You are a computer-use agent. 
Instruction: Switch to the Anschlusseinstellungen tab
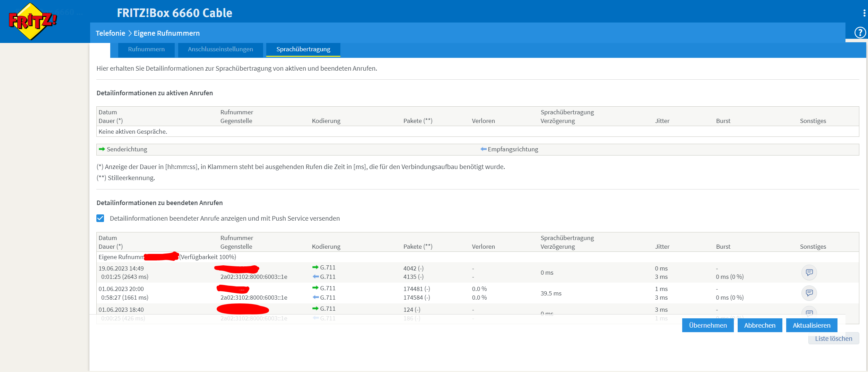point(220,50)
